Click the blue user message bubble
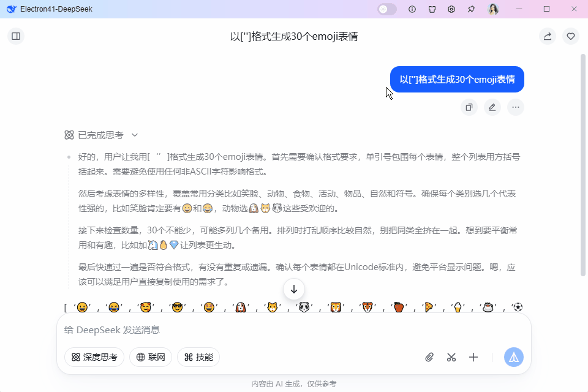588x392 pixels. [x=457, y=80]
